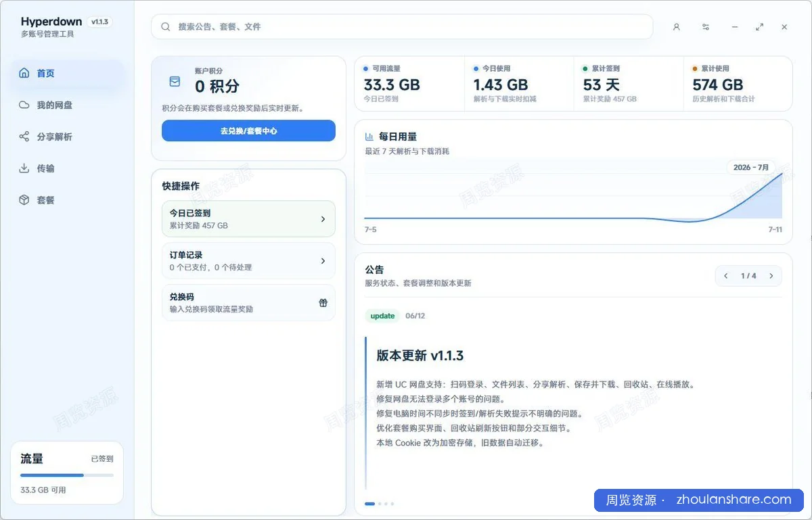Close the Hyperdown window
This screenshot has width=812, height=520.
(784, 27)
